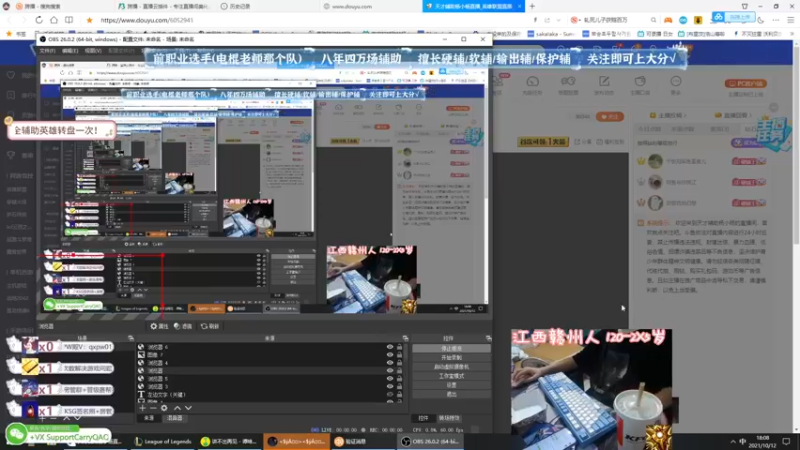
Task: Open source properties gear below the sources list
Action: 164,408
